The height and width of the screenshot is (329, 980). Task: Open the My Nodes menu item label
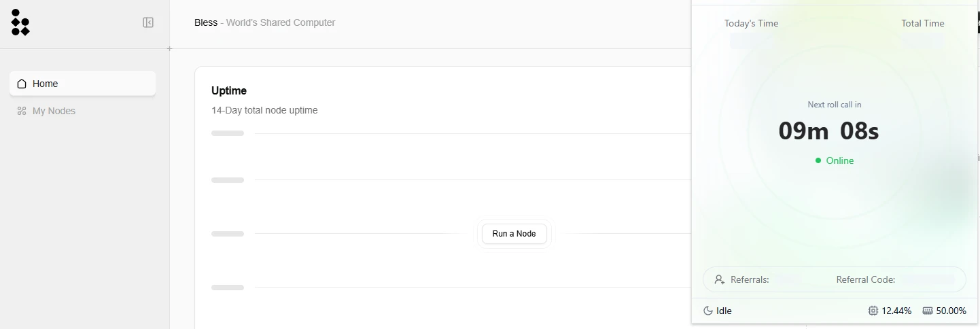coord(54,111)
